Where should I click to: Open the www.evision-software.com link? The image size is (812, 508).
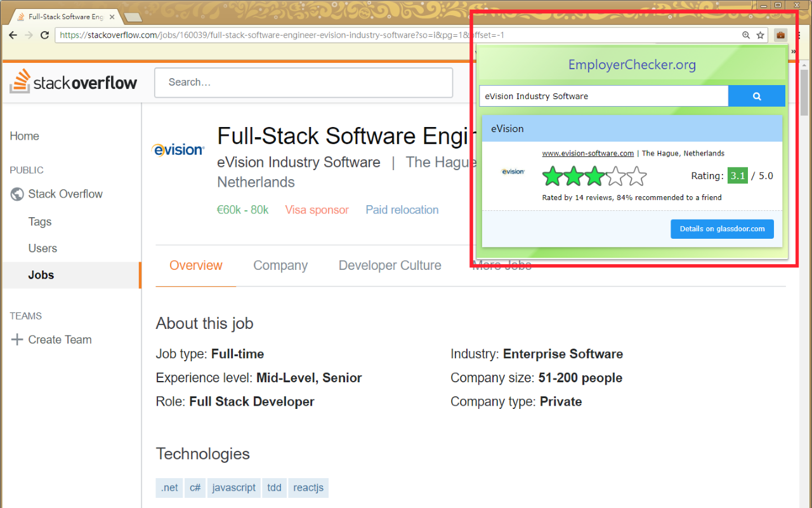(x=588, y=153)
